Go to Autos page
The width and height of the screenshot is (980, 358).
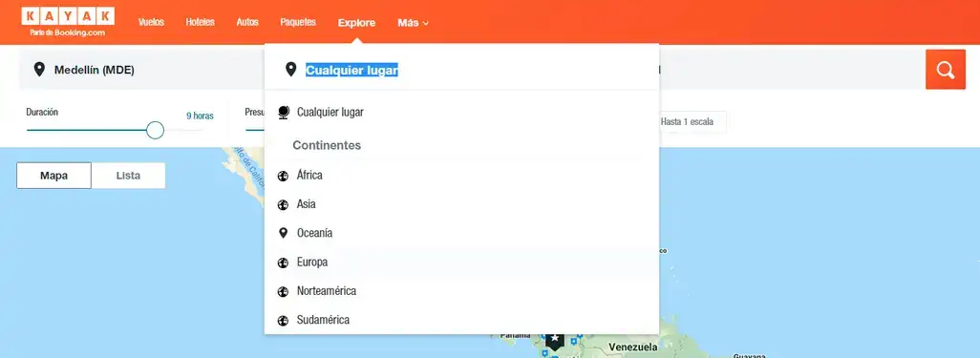[247, 22]
